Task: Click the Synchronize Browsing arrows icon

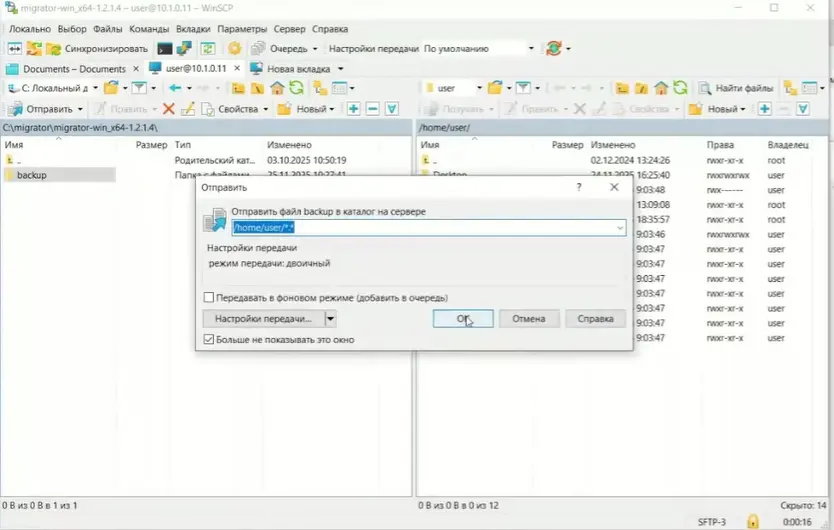Action: point(34,49)
